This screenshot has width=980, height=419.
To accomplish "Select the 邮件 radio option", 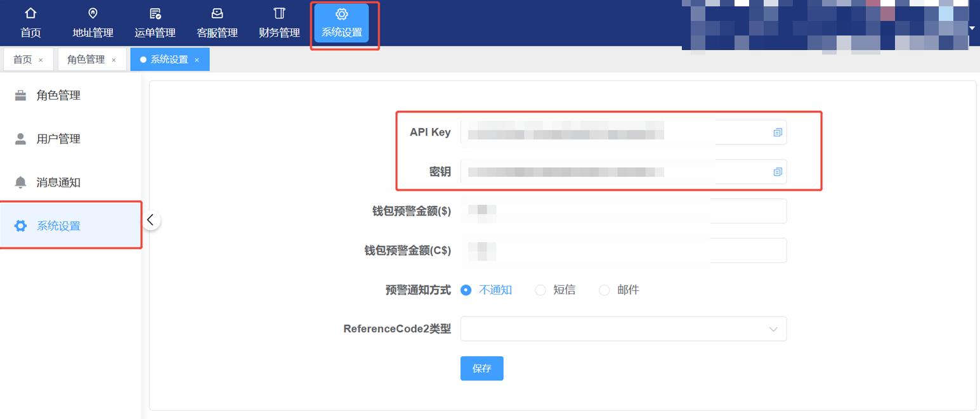I will coord(604,290).
